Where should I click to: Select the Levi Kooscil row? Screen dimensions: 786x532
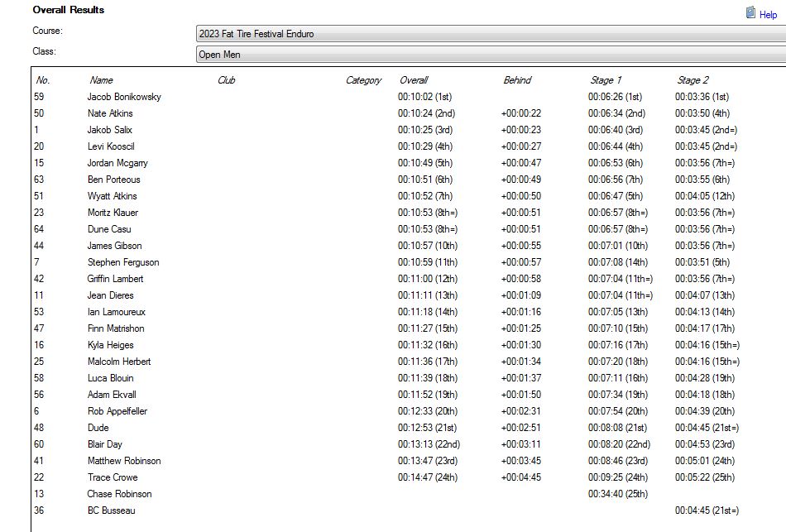(112, 146)
